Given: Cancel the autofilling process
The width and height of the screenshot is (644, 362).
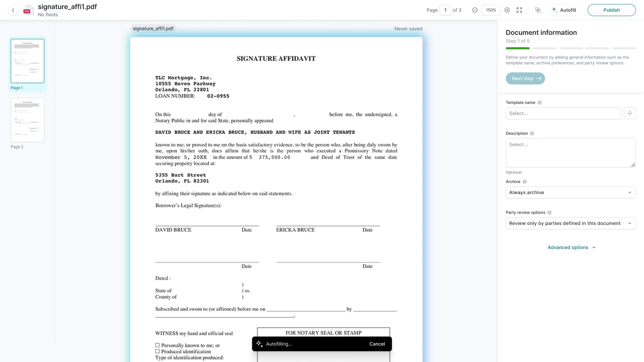Looking at the screenshot, I should pos(377,344).
